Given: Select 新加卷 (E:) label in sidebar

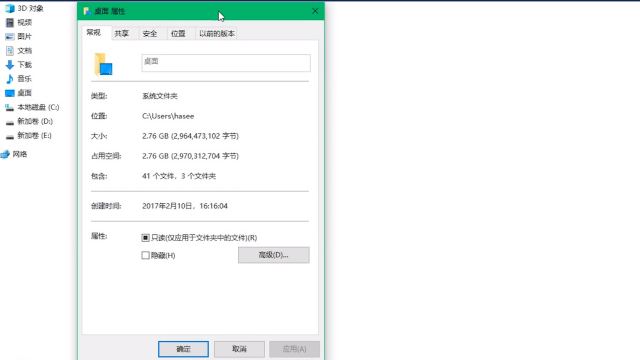Looking at the screenshot, I should 34,136.
